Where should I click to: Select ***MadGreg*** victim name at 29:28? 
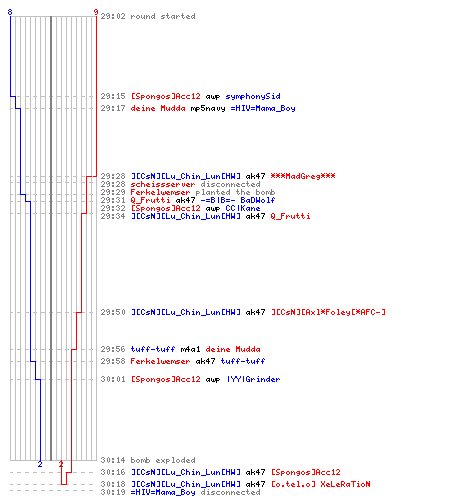tap(303, 176)
